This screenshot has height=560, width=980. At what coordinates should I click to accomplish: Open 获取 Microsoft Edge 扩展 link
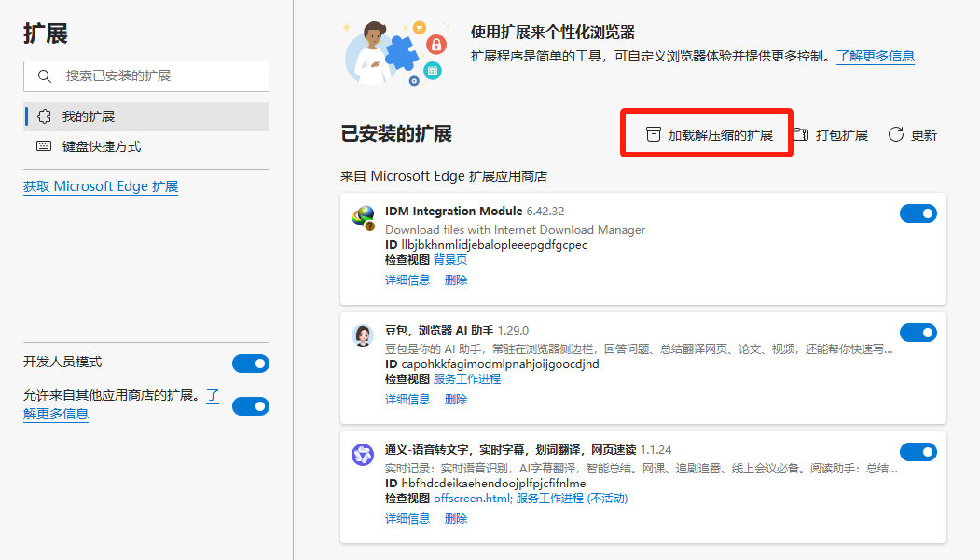[100, 185]
